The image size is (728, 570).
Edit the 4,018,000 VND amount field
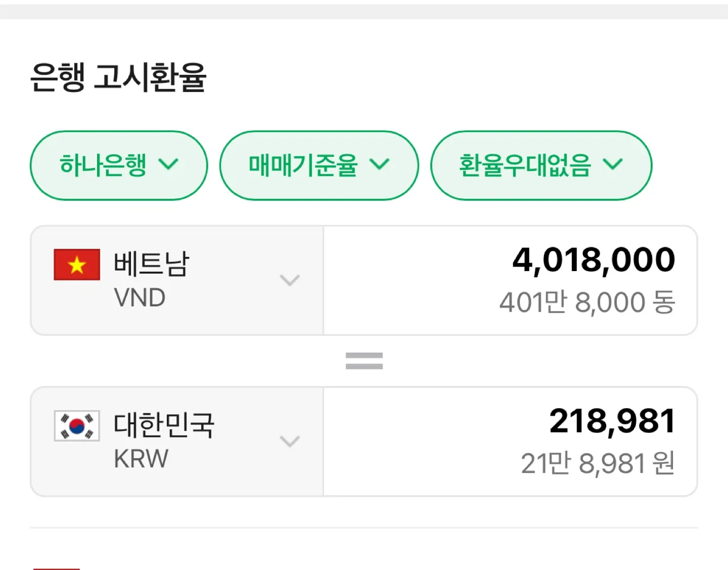pos(594,260)
